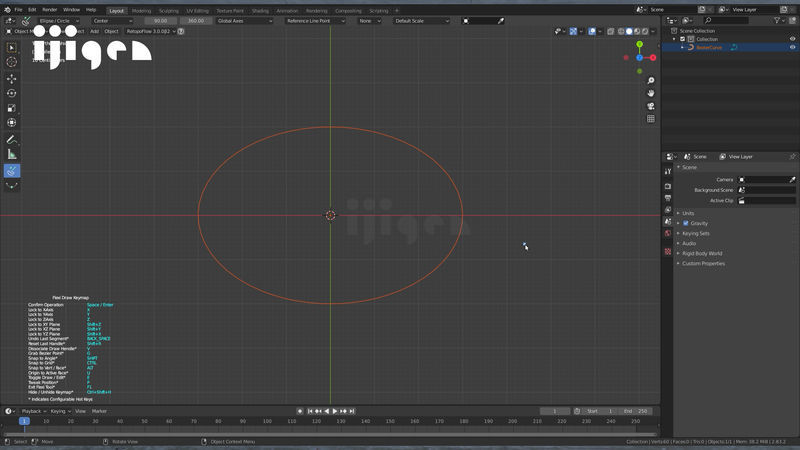Switch to the Modeling workspace tab
The image size is (800, 450).
tap(141, 11)
